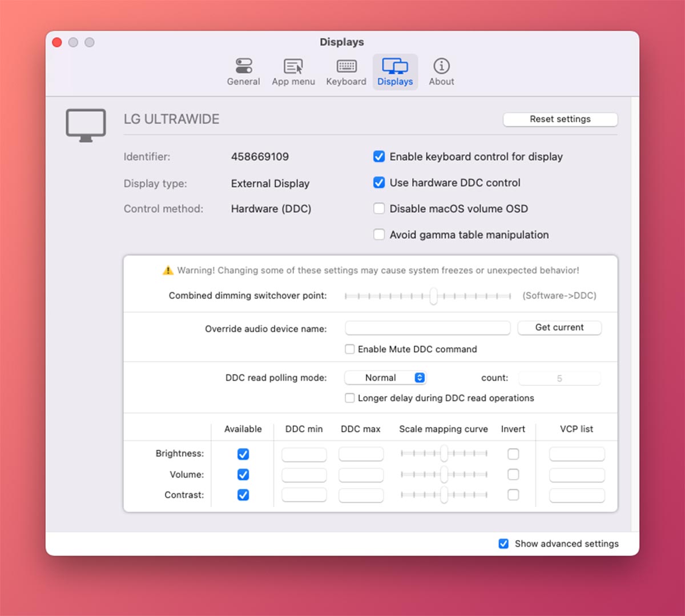Open DDC read polling mode dropdown
Image resolution: width=685 pixels, height=616 pixels.
pos(385,378)
